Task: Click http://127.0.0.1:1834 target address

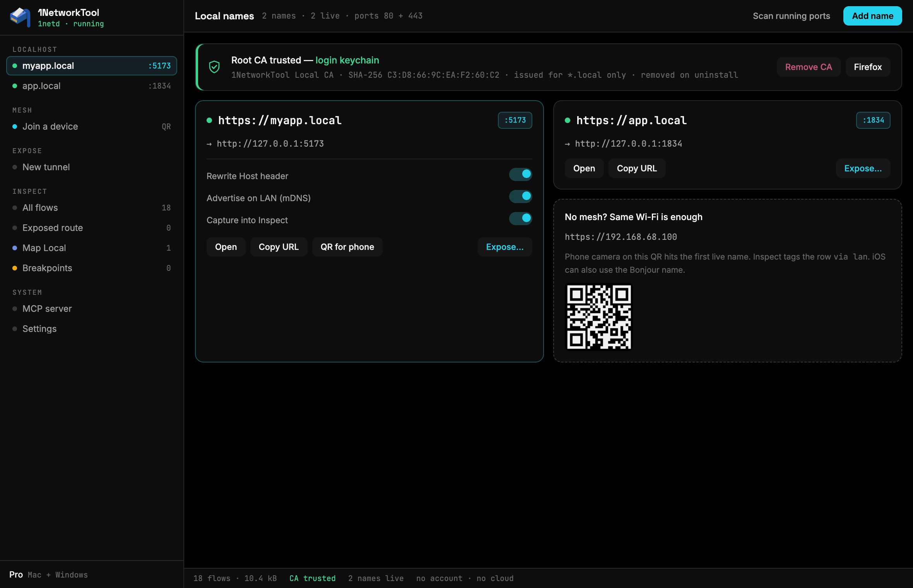Action: [628, 144]
